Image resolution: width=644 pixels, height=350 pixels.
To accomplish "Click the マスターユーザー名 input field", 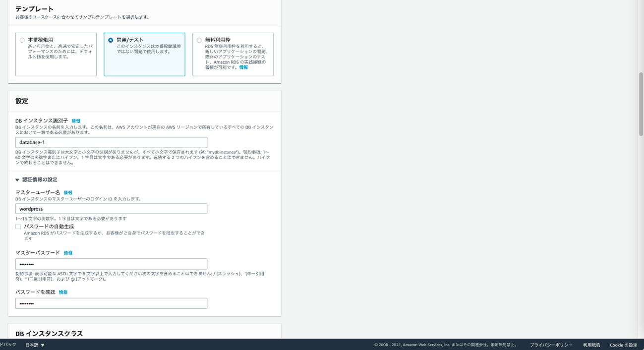I will coord(111,209).
